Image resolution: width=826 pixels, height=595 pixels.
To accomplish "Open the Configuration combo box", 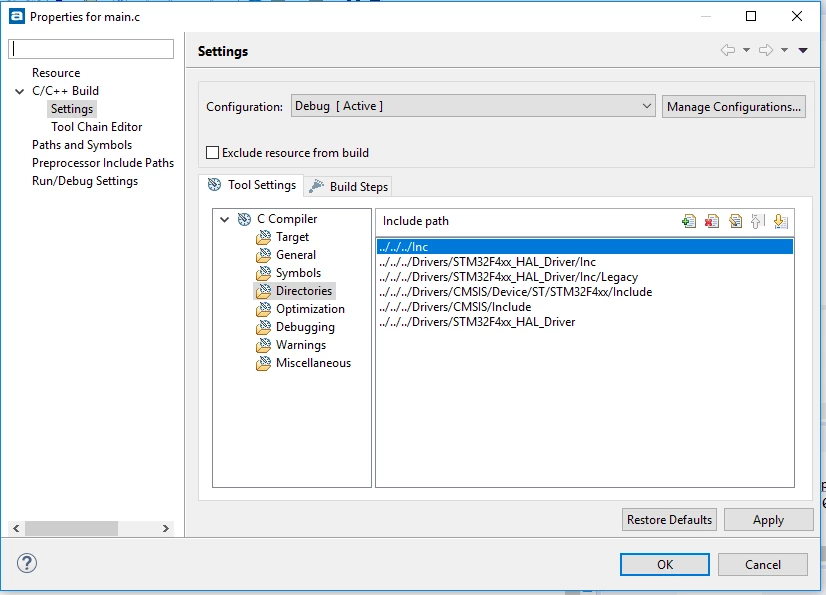I will 473,106.
